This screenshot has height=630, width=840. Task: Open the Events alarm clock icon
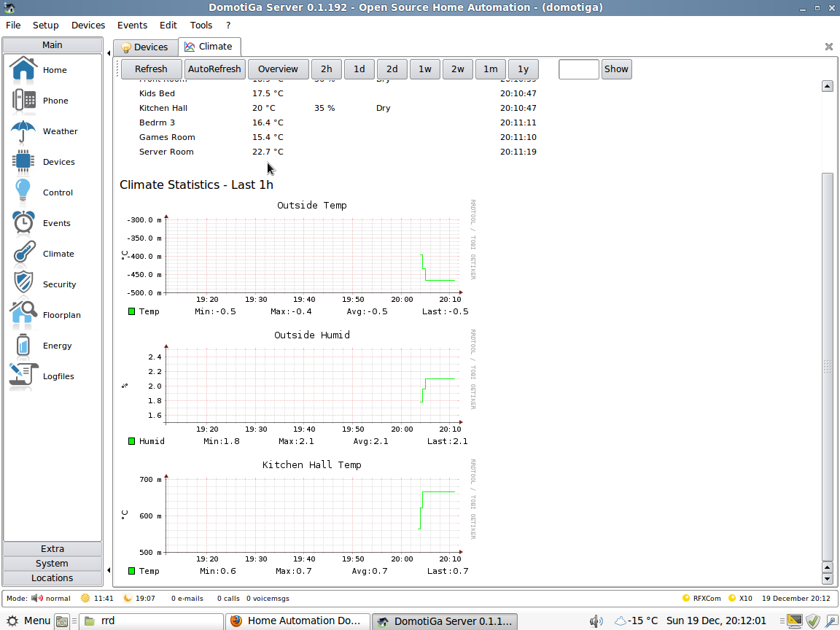tap(23, 223)
